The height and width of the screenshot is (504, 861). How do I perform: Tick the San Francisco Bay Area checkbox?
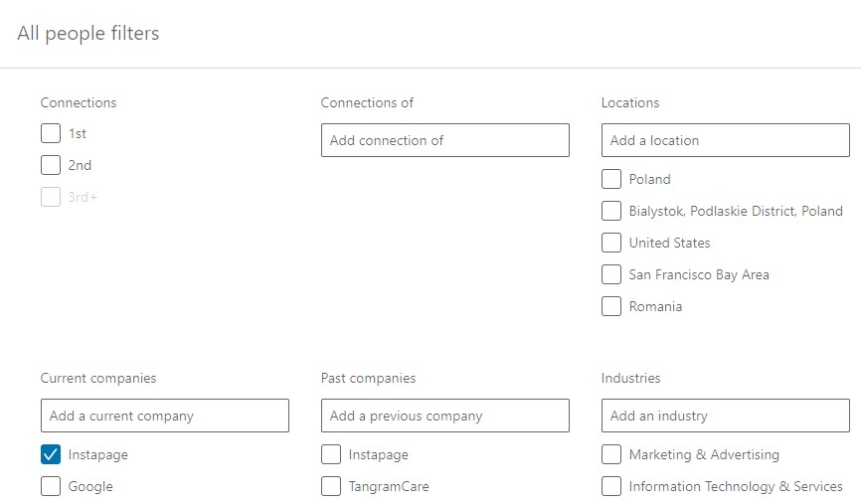coord(611,274)
